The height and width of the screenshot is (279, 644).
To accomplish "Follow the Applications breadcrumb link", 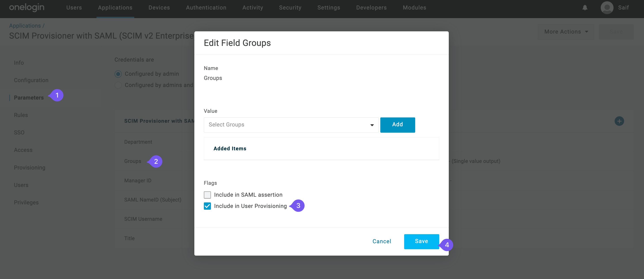I will (x=25, y=25).
